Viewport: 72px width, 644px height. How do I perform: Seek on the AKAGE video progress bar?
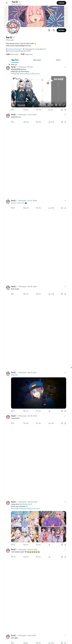pyautogui.click(x=39, y=102)
